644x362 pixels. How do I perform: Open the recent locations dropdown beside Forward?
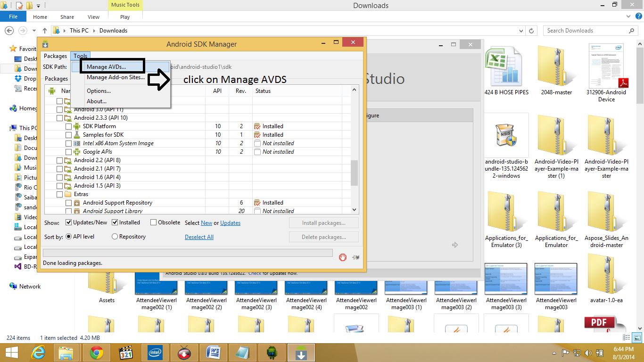tap(34, 31)
